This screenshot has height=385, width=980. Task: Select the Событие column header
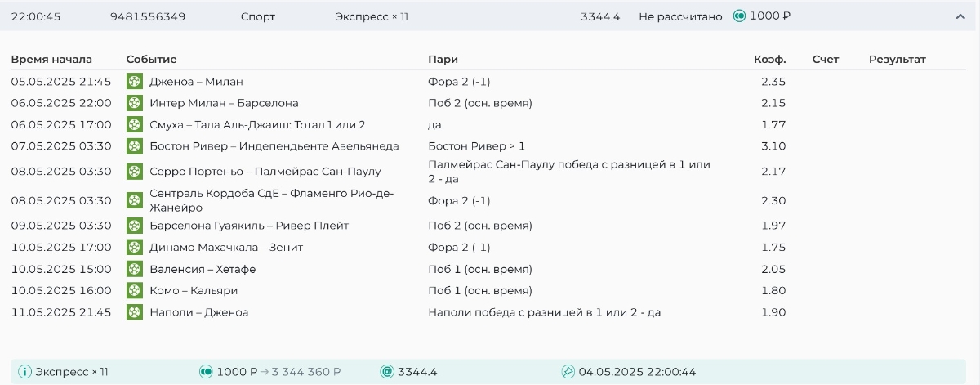pos(151,60)
